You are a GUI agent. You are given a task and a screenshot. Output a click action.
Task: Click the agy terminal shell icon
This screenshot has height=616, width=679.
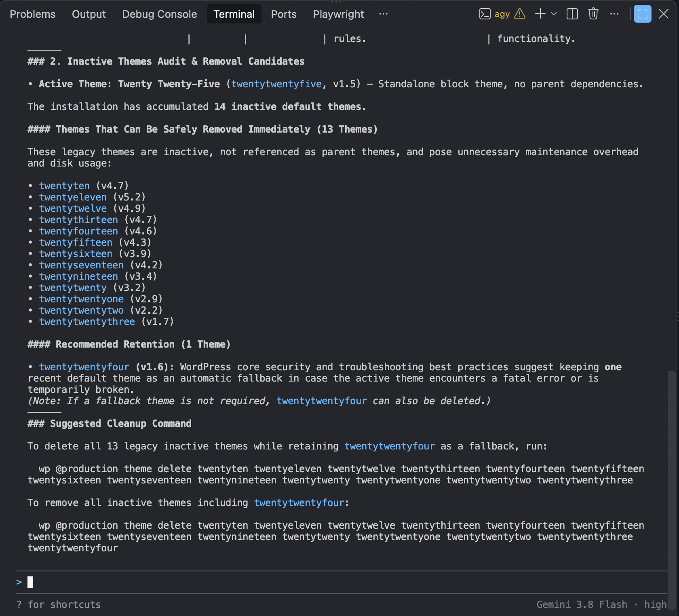[485, 14]
